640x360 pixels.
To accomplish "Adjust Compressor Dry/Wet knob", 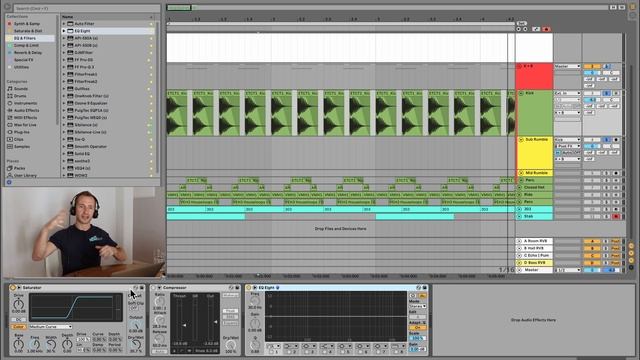I will [231, 345].
